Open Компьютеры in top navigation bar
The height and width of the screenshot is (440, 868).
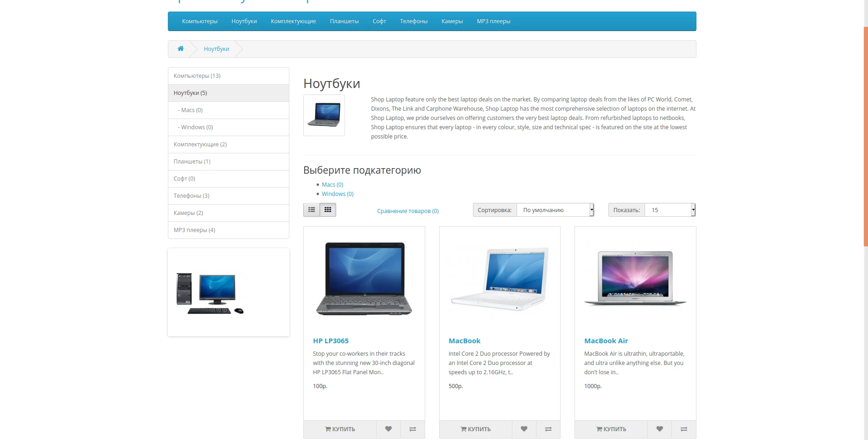click(x=200, y=21)
